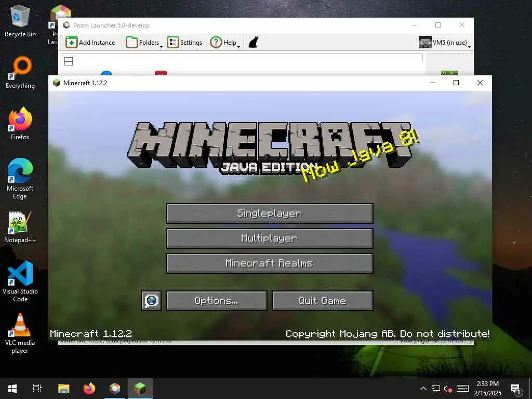Click VM5 account avatar in Prism Launcher

(425, 43)
